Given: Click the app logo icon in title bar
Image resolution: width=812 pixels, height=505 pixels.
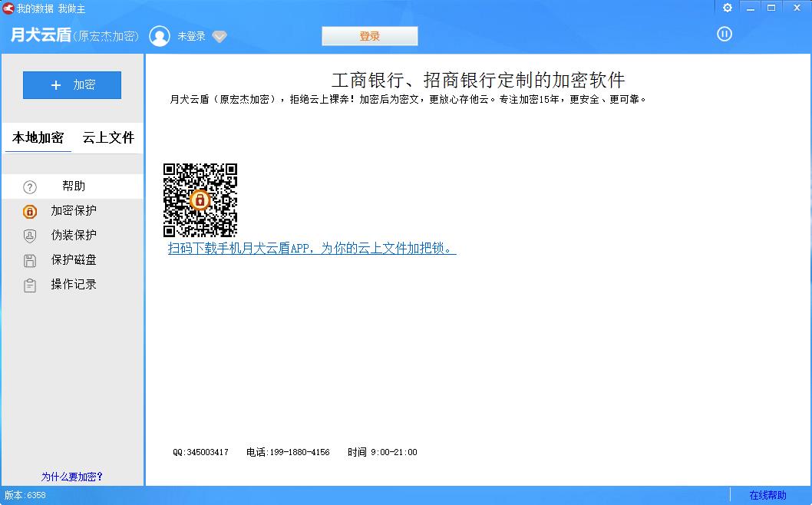Looking at the screenshot, I should [8, 8].
